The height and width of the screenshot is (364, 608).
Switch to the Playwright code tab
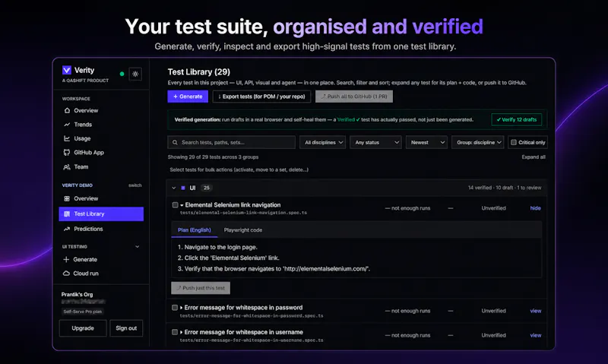(x=243, y=229)
